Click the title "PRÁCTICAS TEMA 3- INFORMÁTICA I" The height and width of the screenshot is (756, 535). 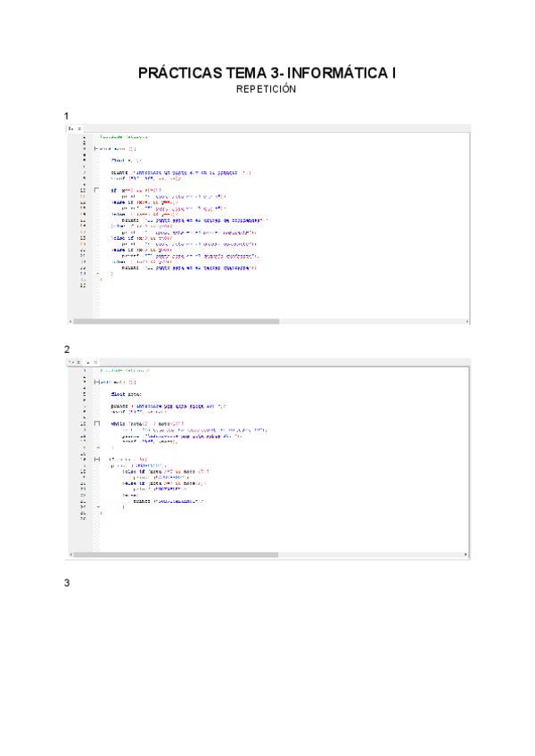(x=267, y=73)
